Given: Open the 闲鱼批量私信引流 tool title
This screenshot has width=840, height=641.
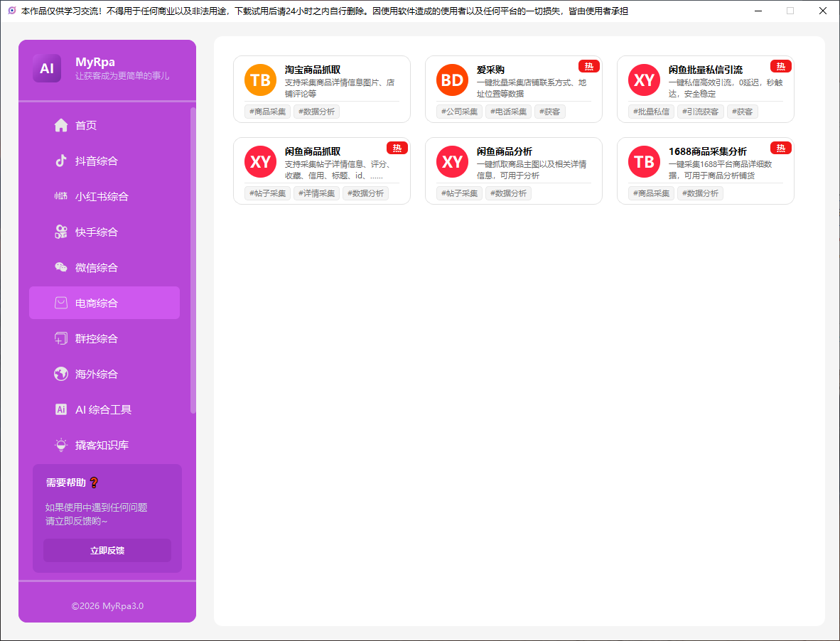Looking at the screenshot, I should click(x=706, y=70).
